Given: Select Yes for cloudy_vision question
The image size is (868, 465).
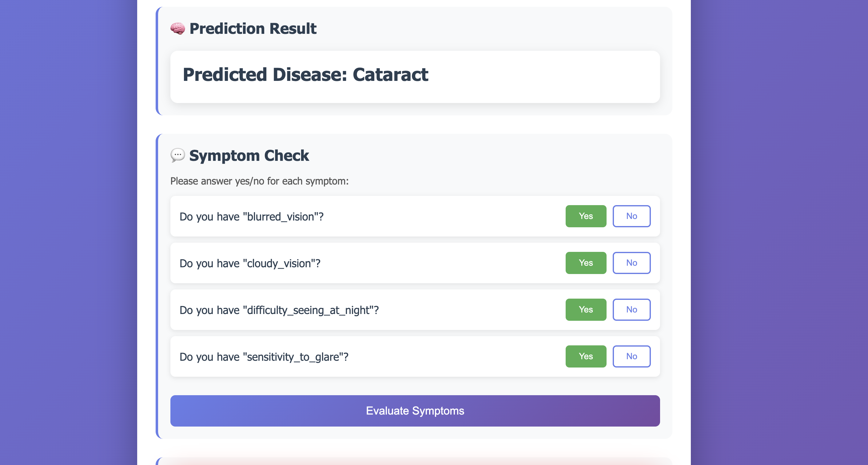Looking at the screenshot, I should 586,263.
